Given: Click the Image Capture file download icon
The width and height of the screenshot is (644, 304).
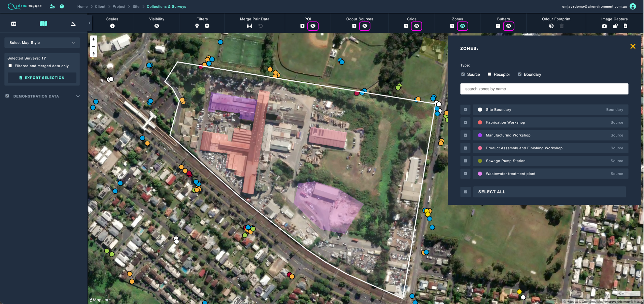Looking at the screenshot, I should click(x=625, y=26).
